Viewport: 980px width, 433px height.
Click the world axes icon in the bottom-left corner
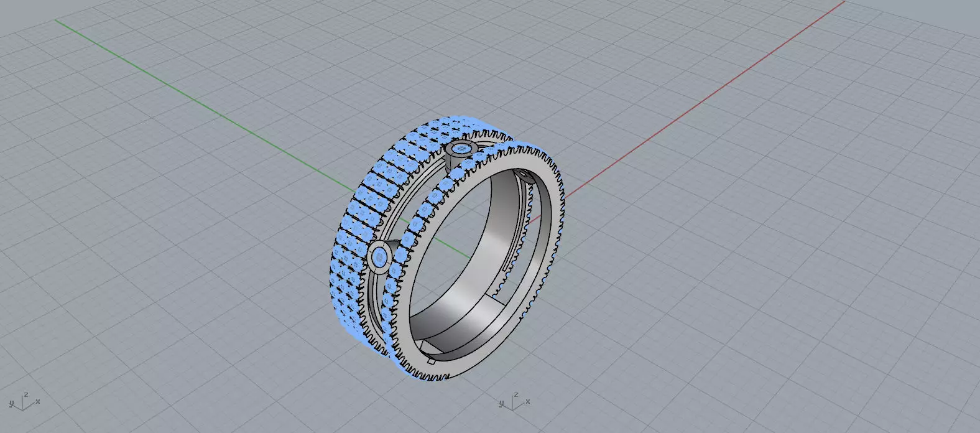pos(24,401)
